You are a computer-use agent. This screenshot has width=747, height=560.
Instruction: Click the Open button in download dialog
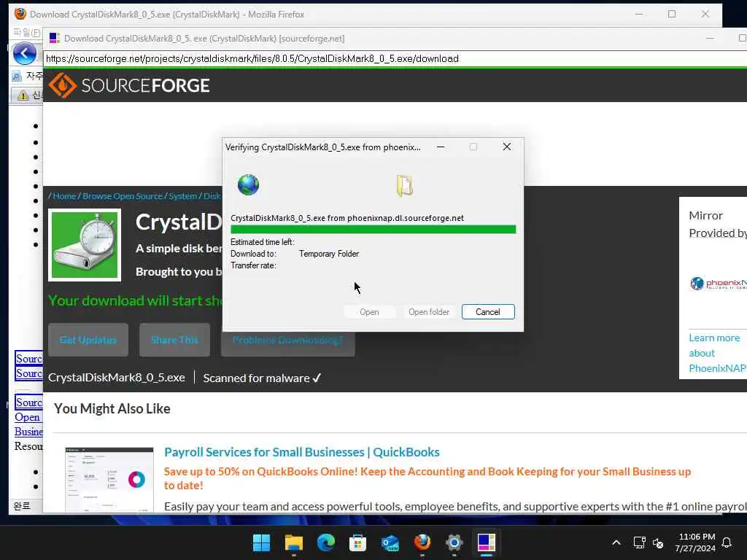coord(369,312)
